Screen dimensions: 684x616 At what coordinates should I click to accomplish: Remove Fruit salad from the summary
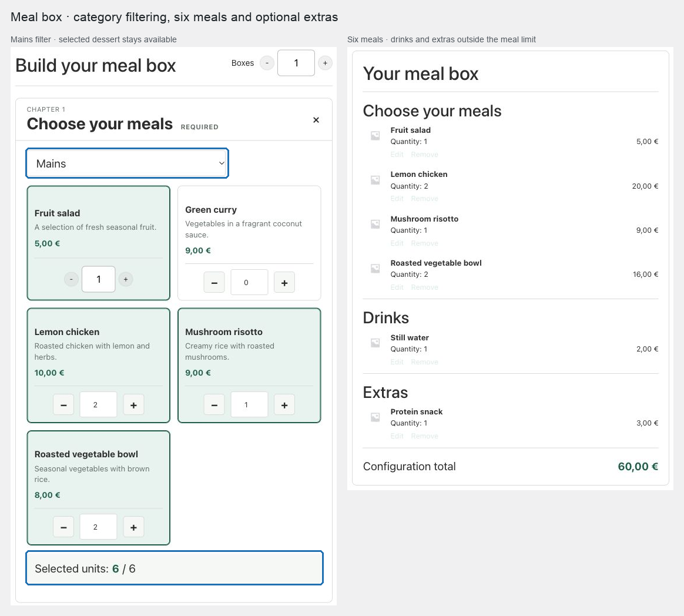(x=424, y=155)
